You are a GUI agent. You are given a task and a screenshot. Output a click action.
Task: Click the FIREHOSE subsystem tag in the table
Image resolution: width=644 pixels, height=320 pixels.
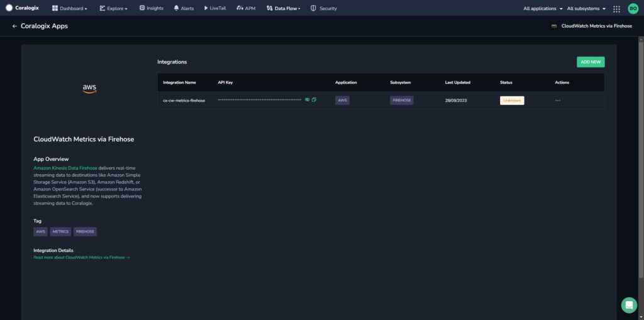tap(402, 100)
